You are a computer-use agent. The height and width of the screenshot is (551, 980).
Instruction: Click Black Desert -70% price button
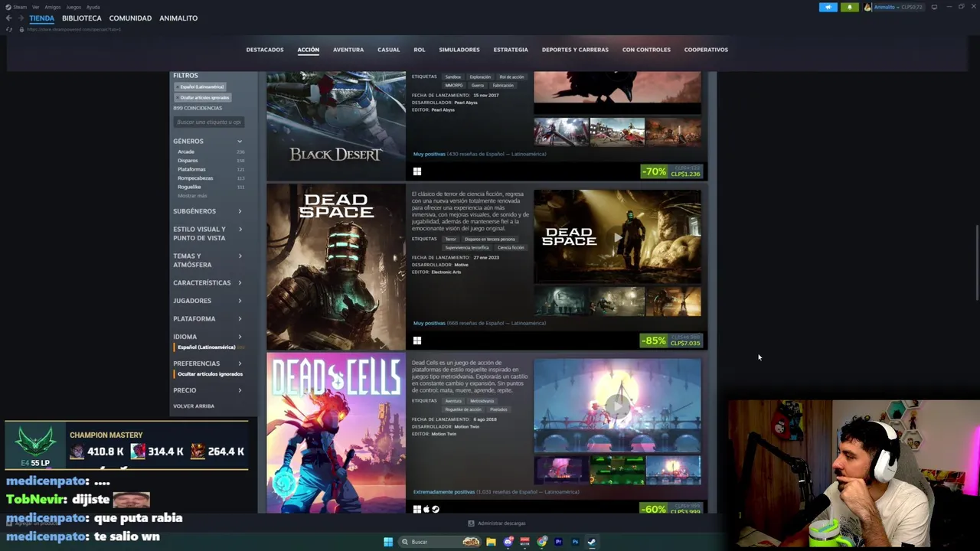tap(671, 171)
